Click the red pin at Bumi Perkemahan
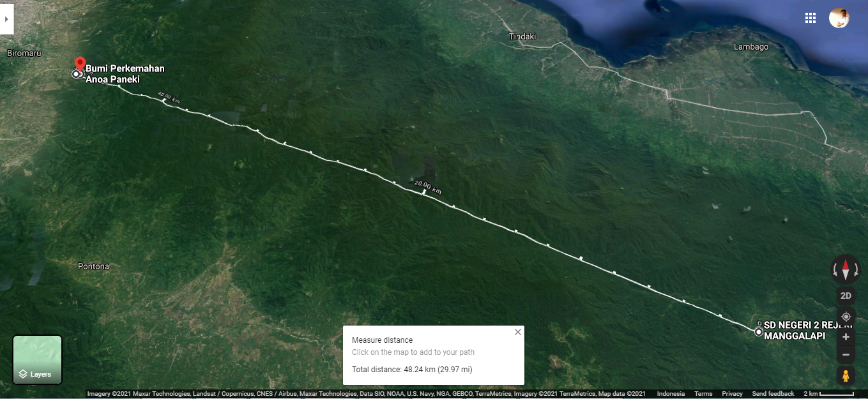This screenshot has height=399, width=868. click(x=80, y=63)
